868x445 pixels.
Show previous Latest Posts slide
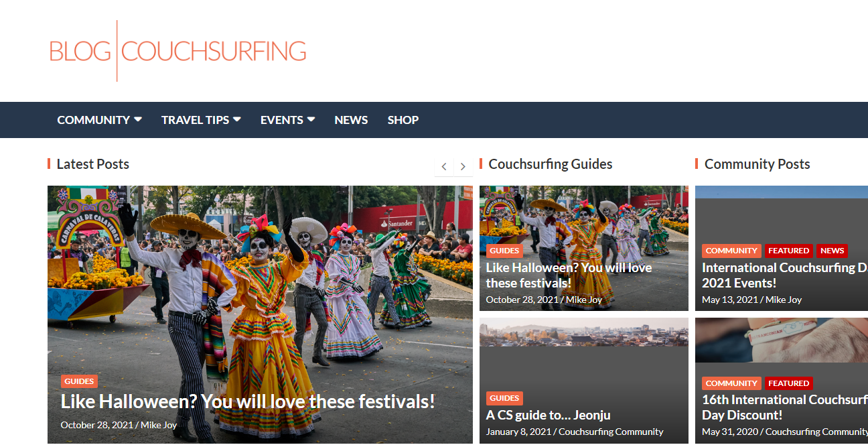(444, 166)
